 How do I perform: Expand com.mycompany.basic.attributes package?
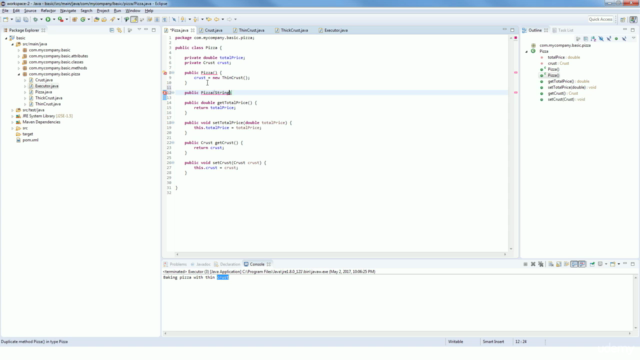click(19, 56)
